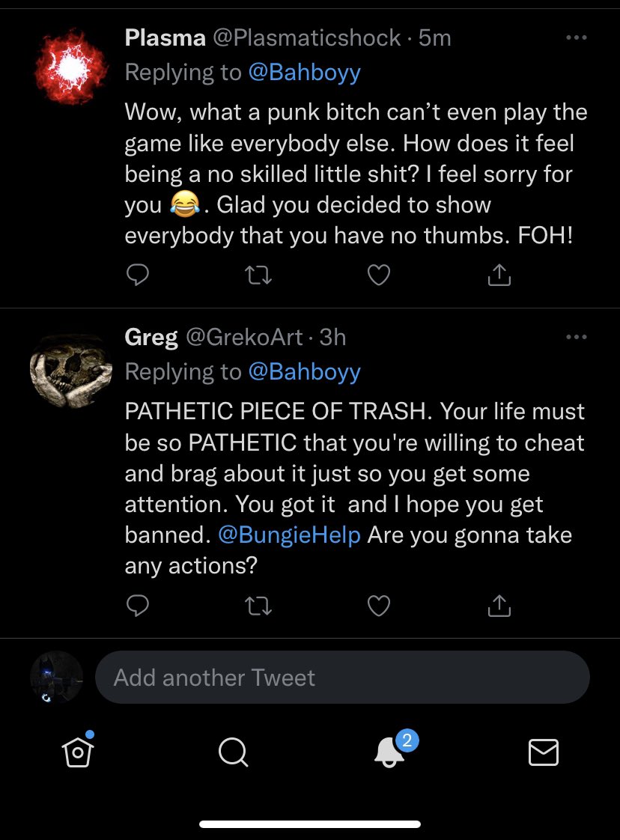Screen dimensions: 620x840
Task: Share Plasma's tweet
Action: click(x=499, y=275)
